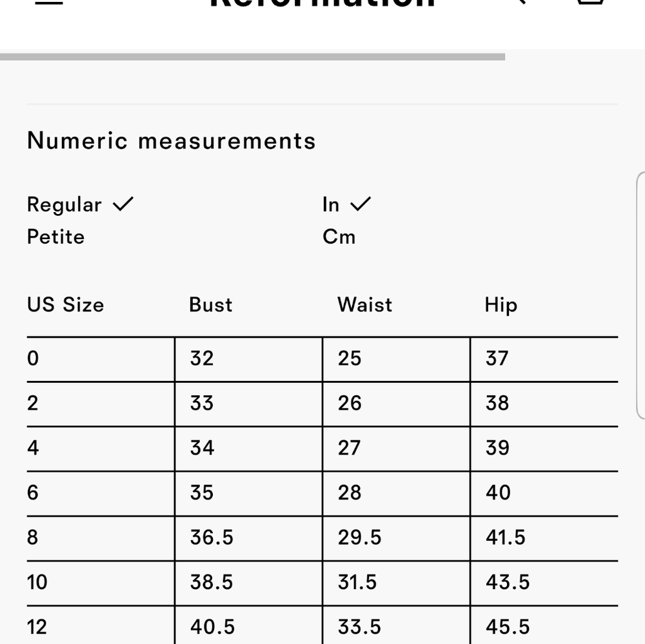Switch to Petite measurements
The height and width of the screenshot is (644, 645).
(x=56, y=237)
